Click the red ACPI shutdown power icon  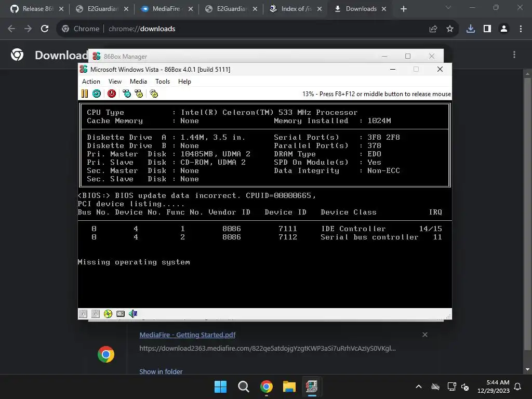[x=112, y=94]
